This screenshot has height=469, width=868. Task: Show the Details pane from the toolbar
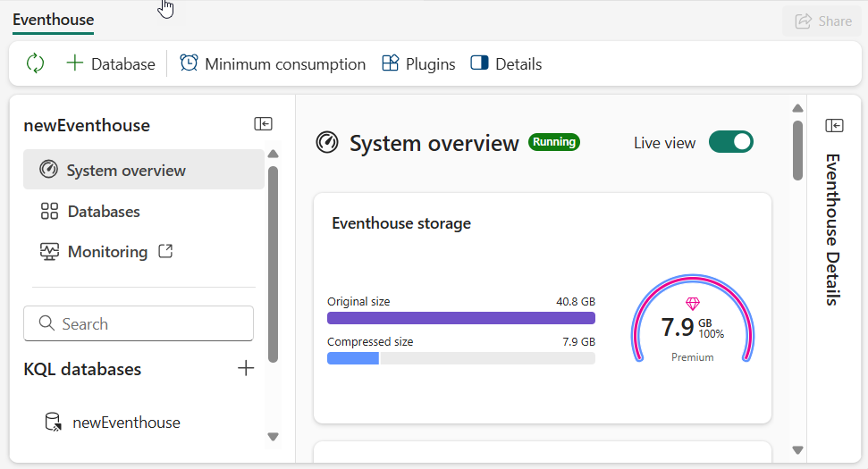[x=506, y=64]
